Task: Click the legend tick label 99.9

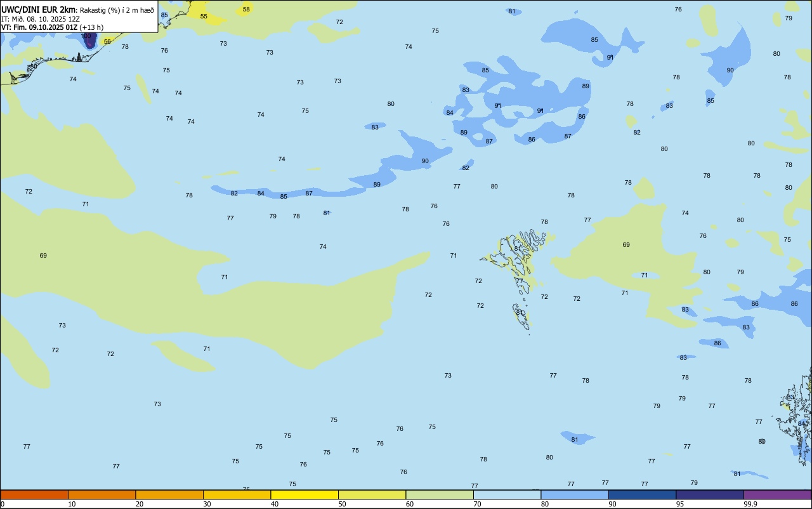Action: pos(750,504)
